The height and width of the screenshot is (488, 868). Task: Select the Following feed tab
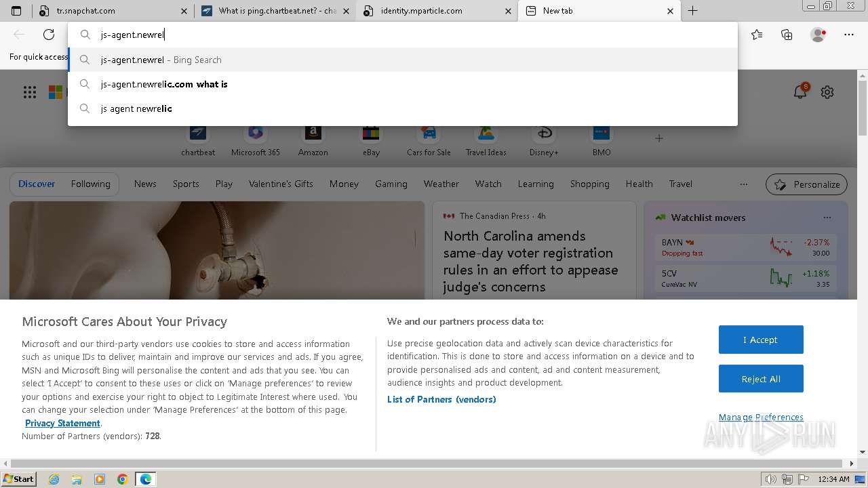pyautogui.click(x=90, y=184)
